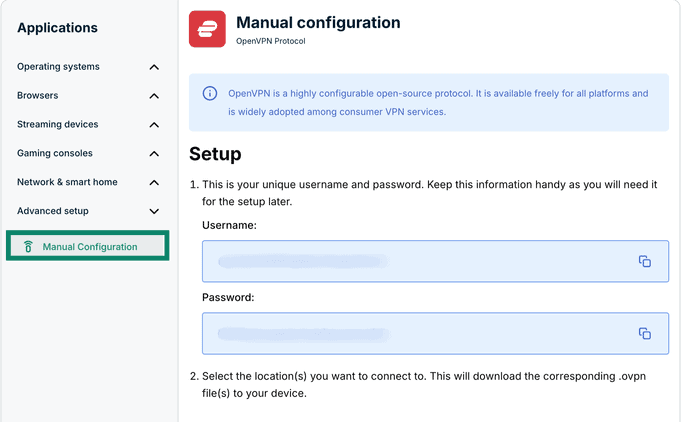Image resolution: width=700 pixels, height=422 pixels.
Task: Copy the username with its copy icon
Action: point(644,261)
